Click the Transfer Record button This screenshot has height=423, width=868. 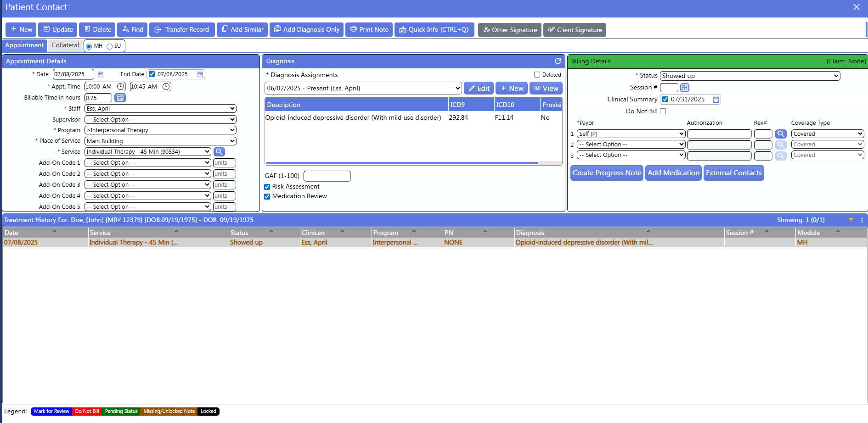[x=182, y=29]
